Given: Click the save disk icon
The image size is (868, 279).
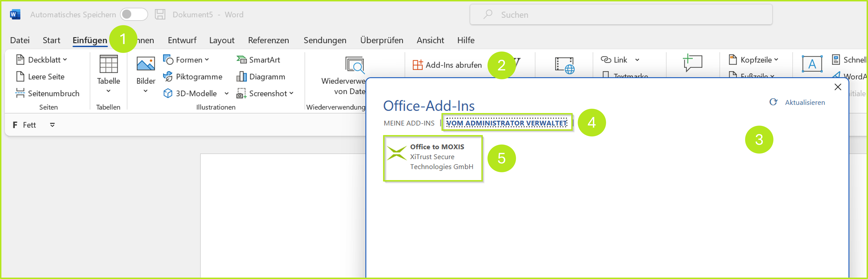Looking at the screenshot, I should 160,15.
